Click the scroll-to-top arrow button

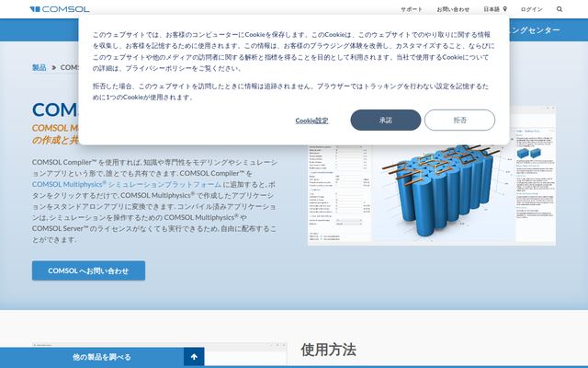194,357
